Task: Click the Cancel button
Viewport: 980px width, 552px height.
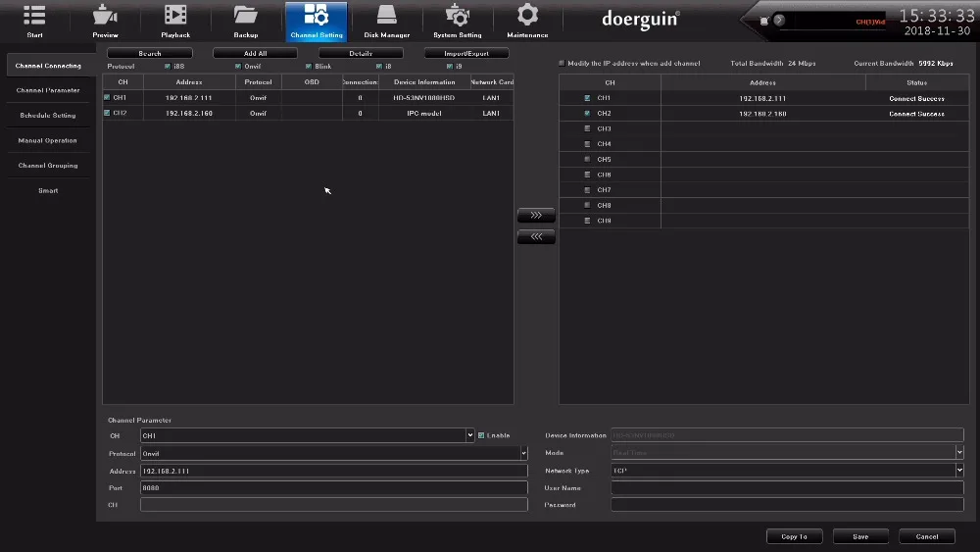Action: click(927, 536)
